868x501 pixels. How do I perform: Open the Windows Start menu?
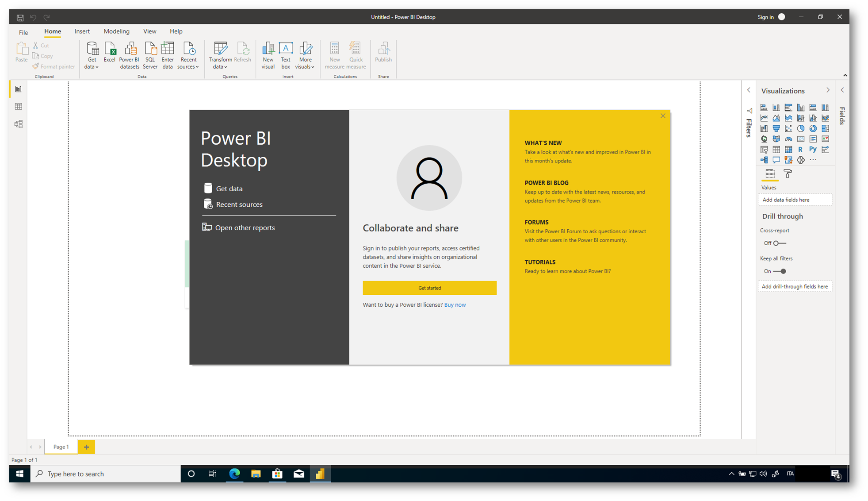[x=20, y=474]
